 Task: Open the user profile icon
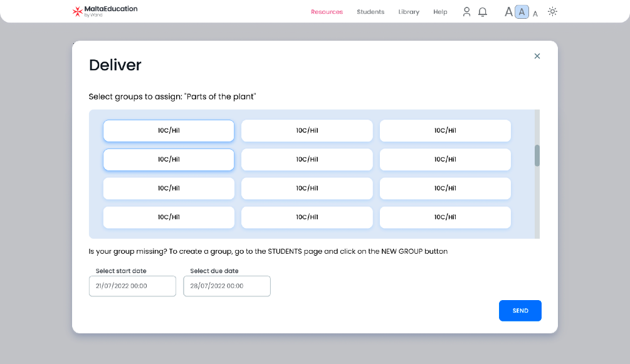[x=466, y=12]
